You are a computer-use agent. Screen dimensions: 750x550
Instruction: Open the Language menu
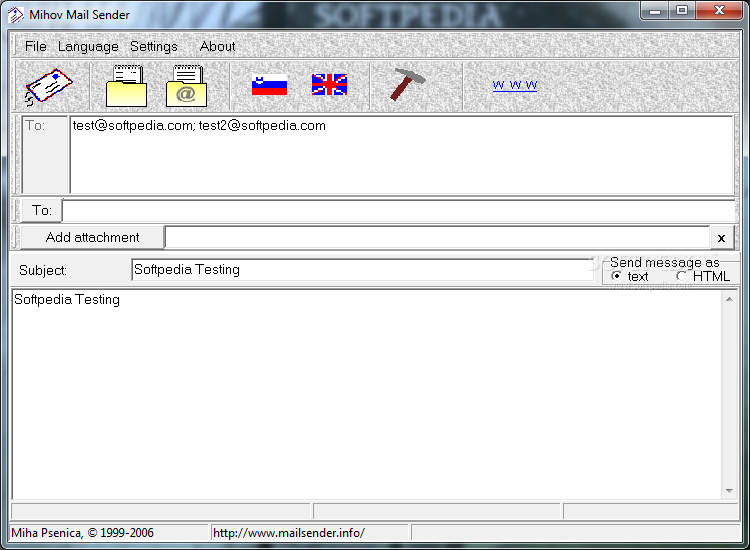coord(88,46)
